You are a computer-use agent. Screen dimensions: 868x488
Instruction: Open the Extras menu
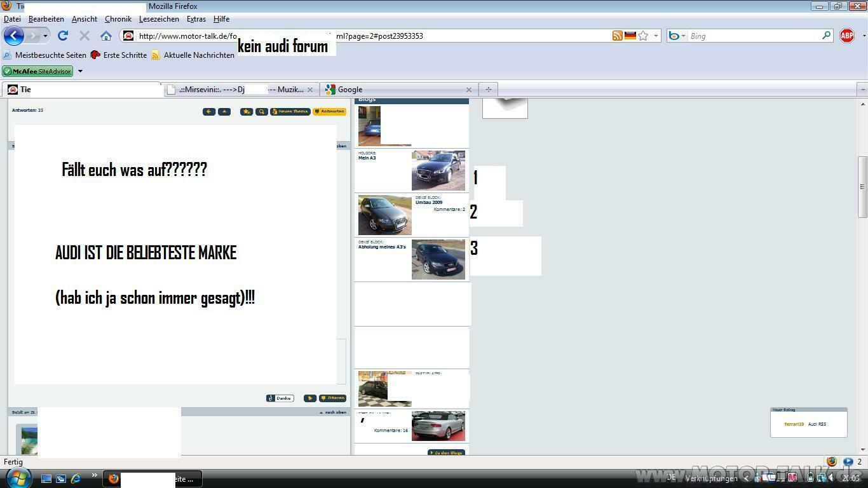tap(196, 19)
